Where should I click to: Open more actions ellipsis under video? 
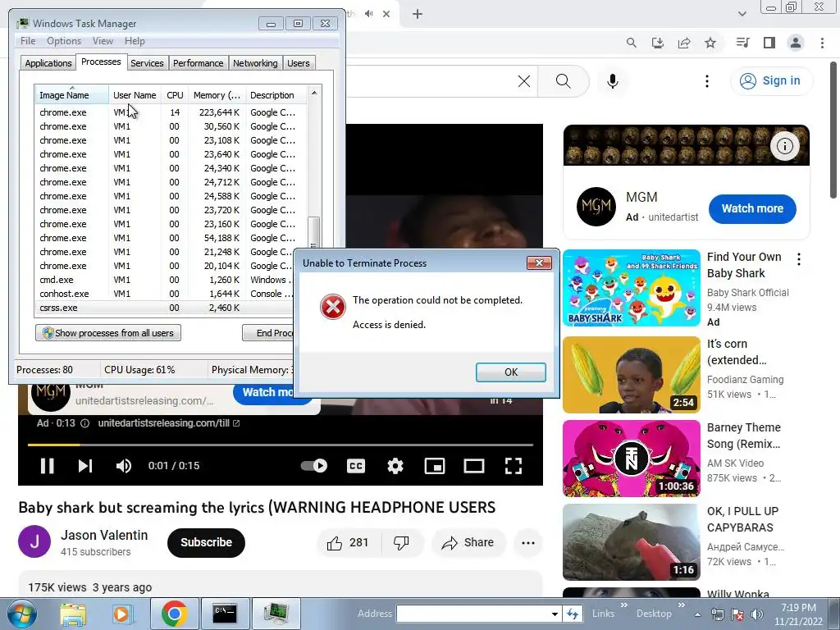pos(528,543)
